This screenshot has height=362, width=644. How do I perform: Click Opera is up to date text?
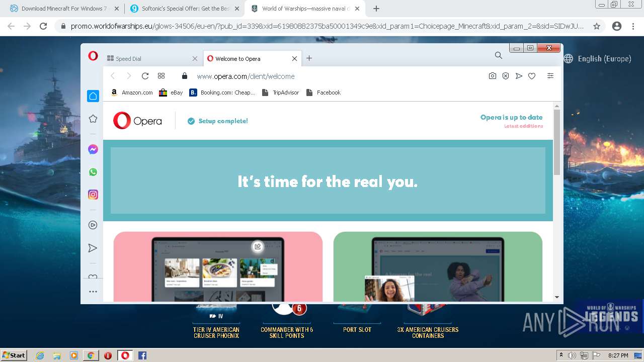(511, 117)
